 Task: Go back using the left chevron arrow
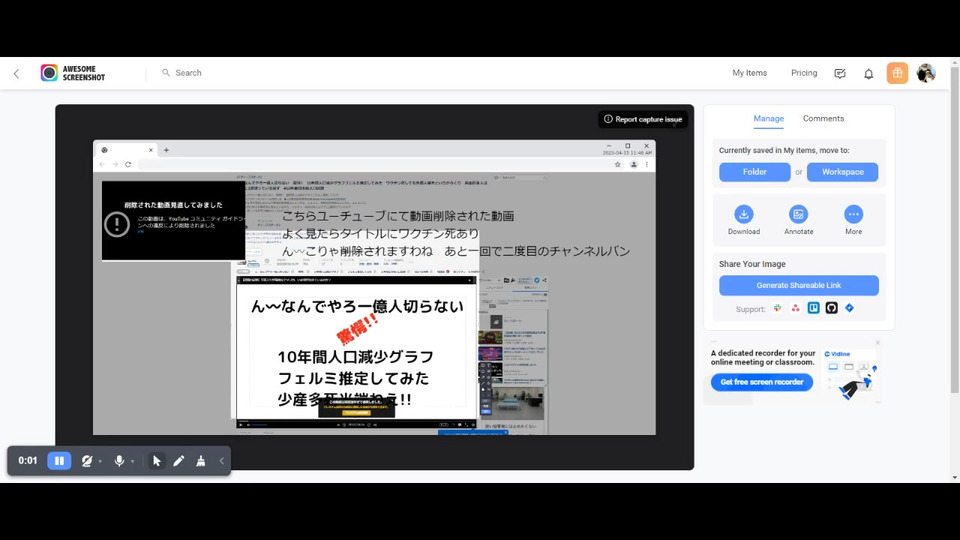(x=17, y=73)
